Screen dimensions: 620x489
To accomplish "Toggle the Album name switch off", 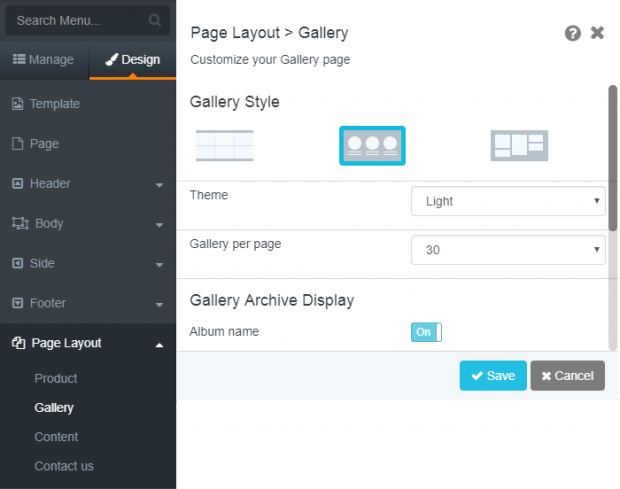I will coord(426,332).
